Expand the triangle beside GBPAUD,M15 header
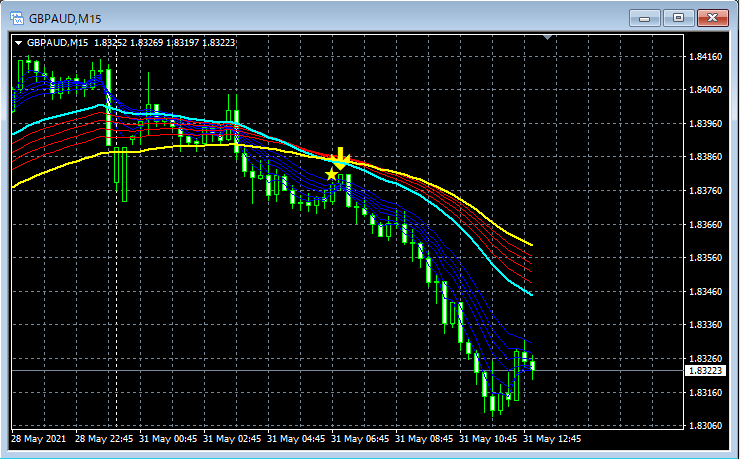 point(19,43)
